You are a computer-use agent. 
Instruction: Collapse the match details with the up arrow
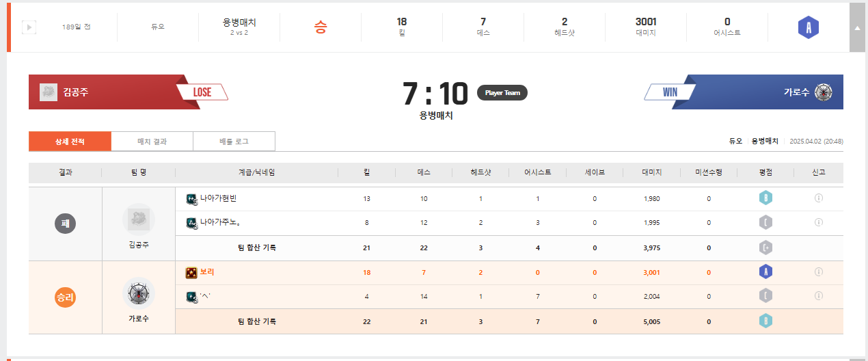pos(857,27)
